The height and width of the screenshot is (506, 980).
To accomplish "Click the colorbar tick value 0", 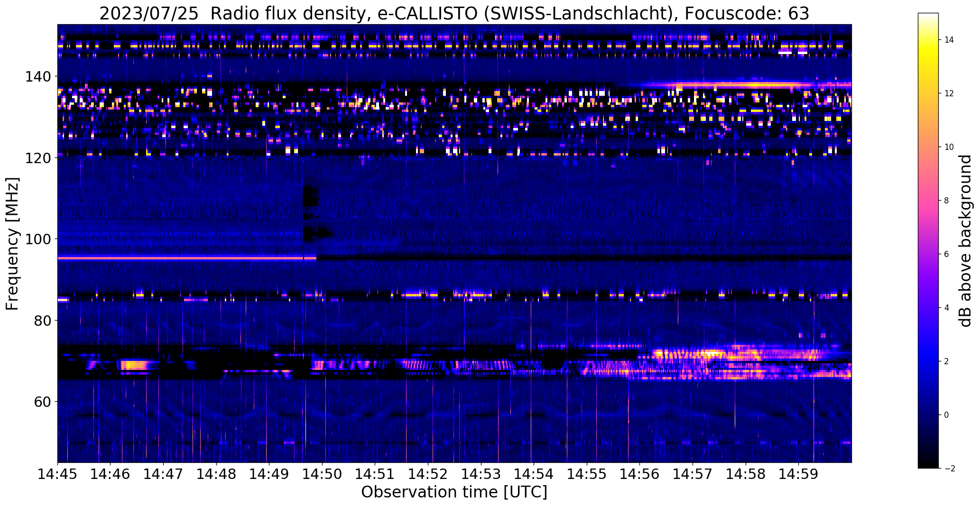I will (947, 415).
